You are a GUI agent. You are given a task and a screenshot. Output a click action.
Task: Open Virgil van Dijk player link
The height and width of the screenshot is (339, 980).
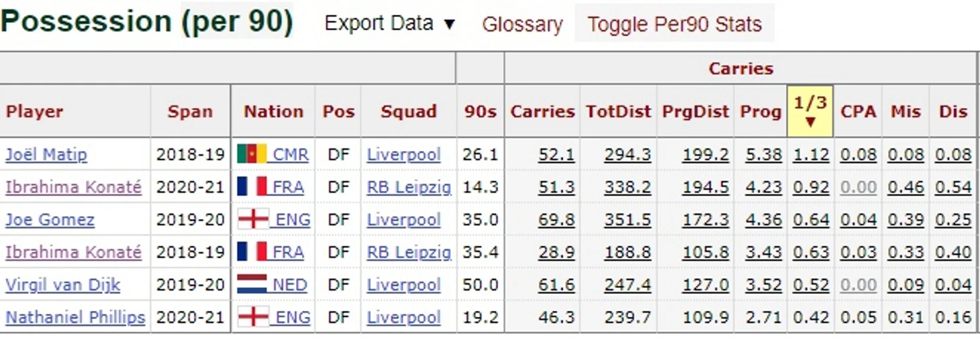pyautogui.click(x=62, y=285)
